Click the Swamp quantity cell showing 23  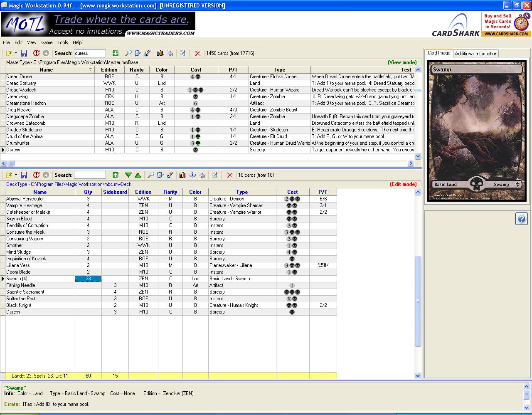click(88, 279)
